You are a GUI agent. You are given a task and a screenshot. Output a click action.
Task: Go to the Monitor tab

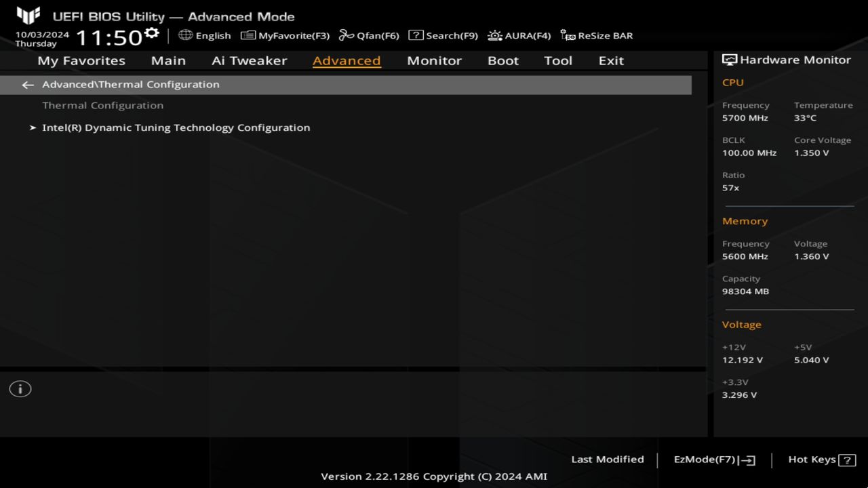pos(434,60)
